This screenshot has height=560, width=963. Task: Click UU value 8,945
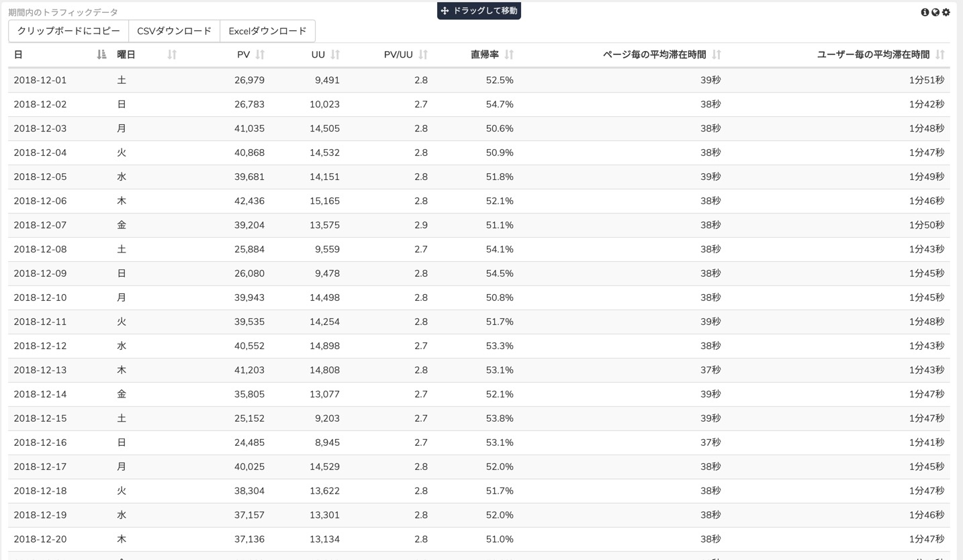(x=327, y=442)
